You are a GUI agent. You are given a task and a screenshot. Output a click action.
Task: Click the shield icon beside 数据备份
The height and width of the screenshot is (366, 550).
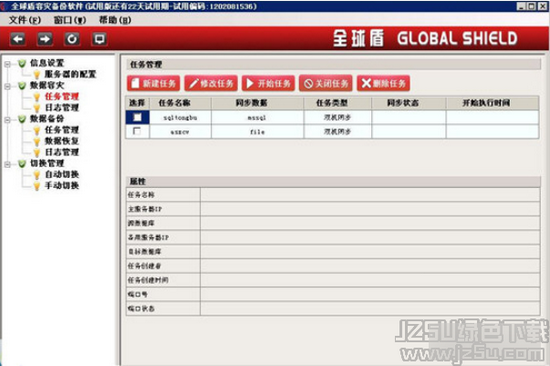pos(22,119)
